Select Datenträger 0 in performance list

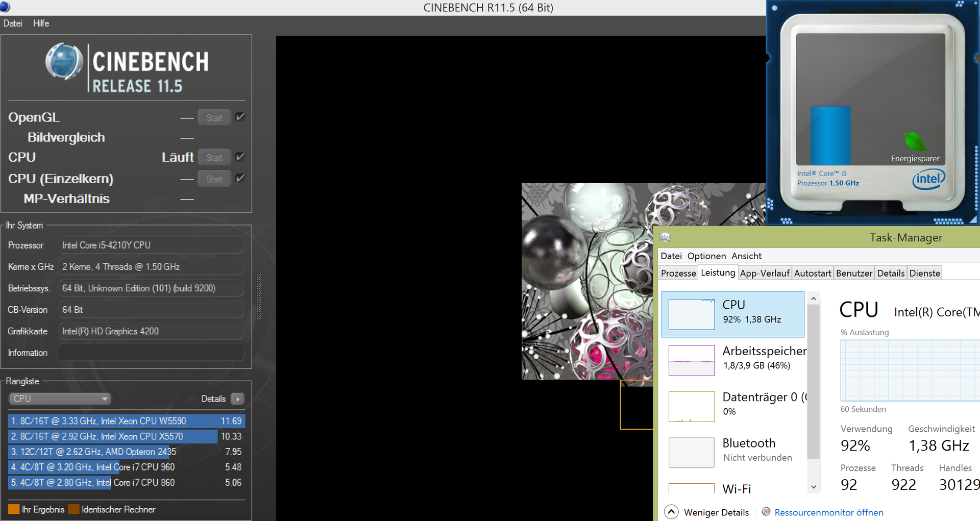[732, 406]
